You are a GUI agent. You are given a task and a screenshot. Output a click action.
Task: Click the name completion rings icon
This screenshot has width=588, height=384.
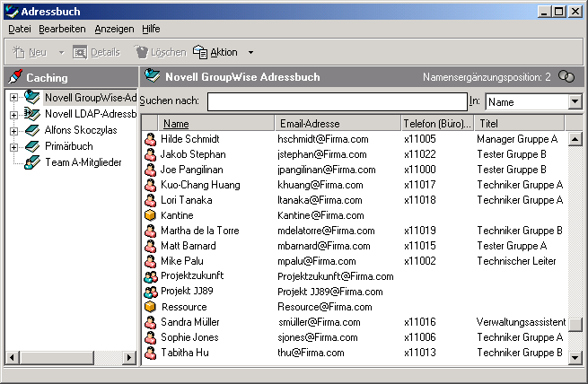[x=566, y=77]
